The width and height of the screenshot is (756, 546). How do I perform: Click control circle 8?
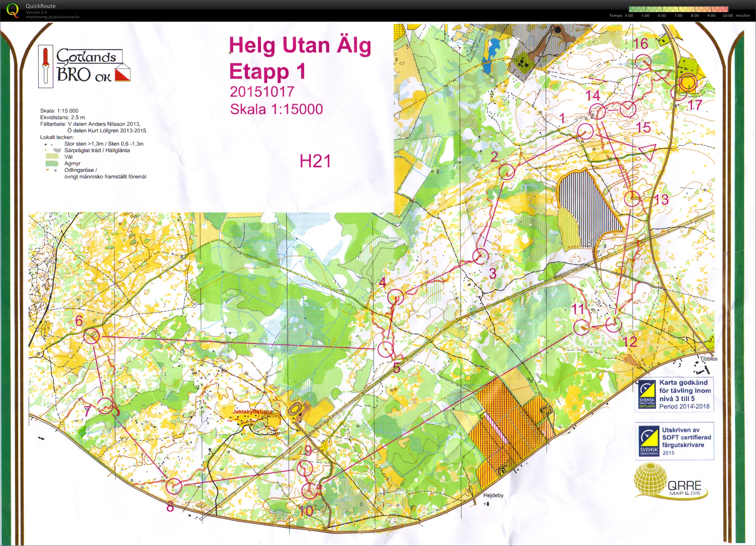tap(174, 486)
